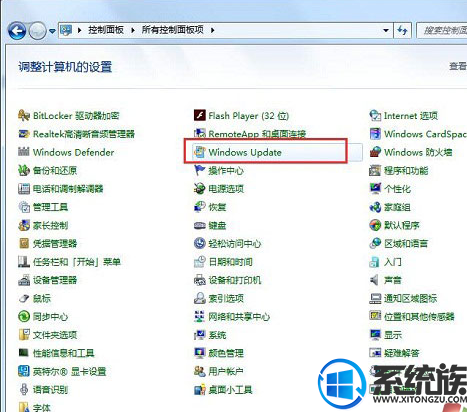
Task: Open the 桌面小工具 icon
Action: click(200, 389)
